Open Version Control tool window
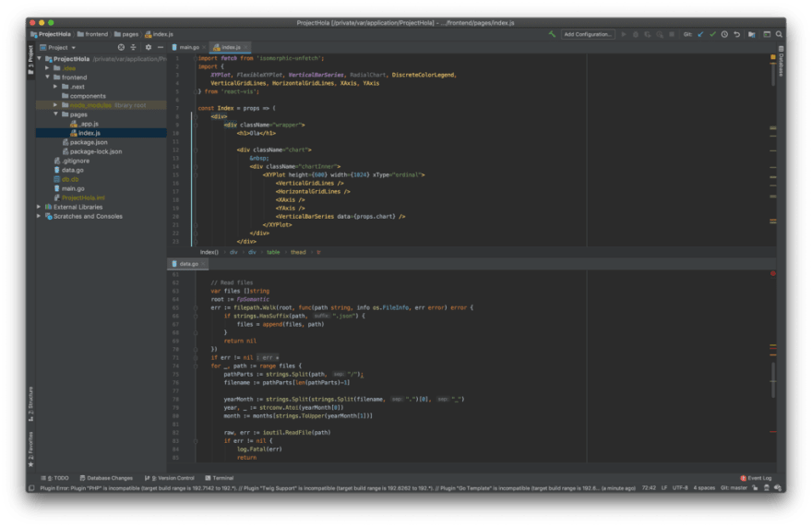Screen dimensions: 812x527 [x=170, y=478]
